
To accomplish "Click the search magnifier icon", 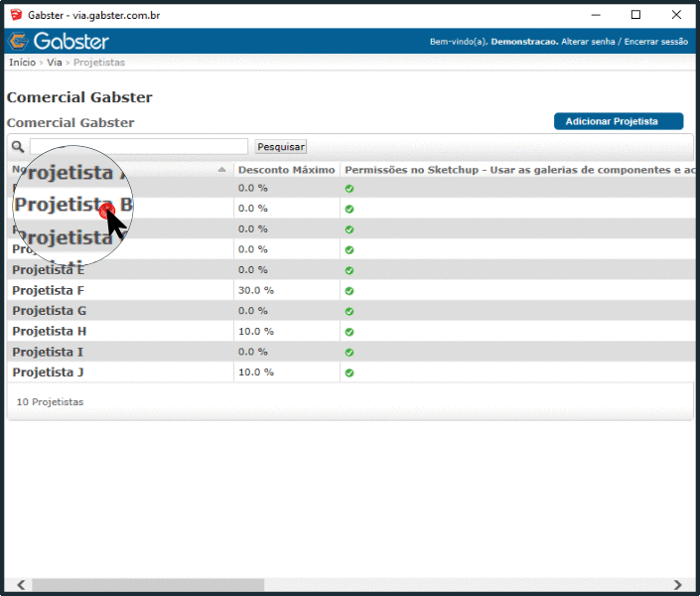I will tap(17, 147).
